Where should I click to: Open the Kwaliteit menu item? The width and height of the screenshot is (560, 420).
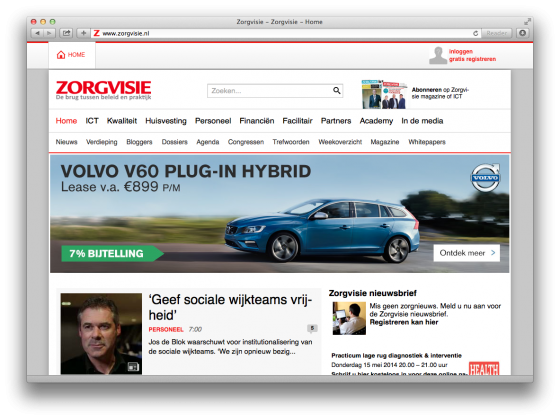[x=122, y=121]
